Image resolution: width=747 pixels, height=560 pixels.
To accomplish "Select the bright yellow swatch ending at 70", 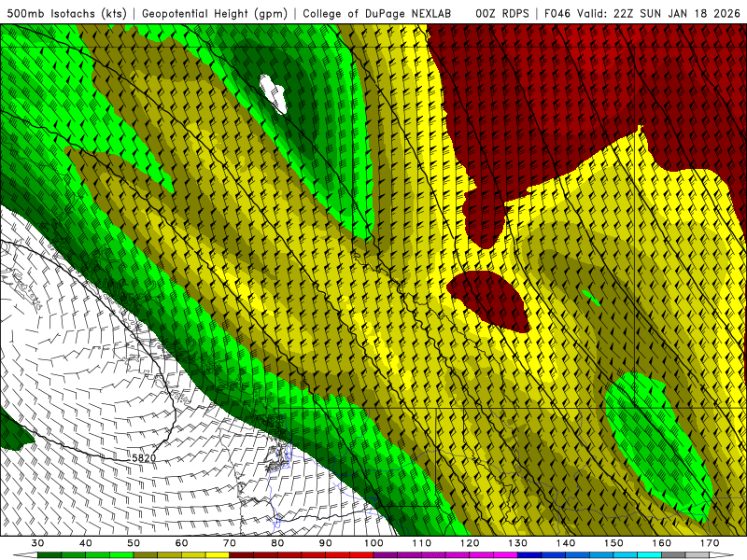I will [x=218, y=555].
